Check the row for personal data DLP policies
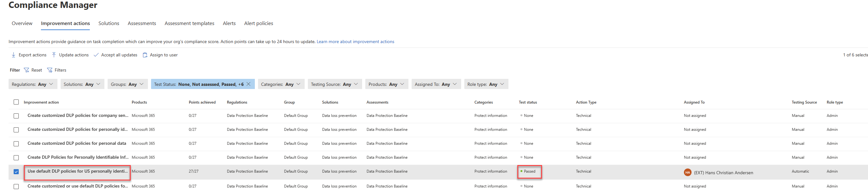 pos(16,143)
